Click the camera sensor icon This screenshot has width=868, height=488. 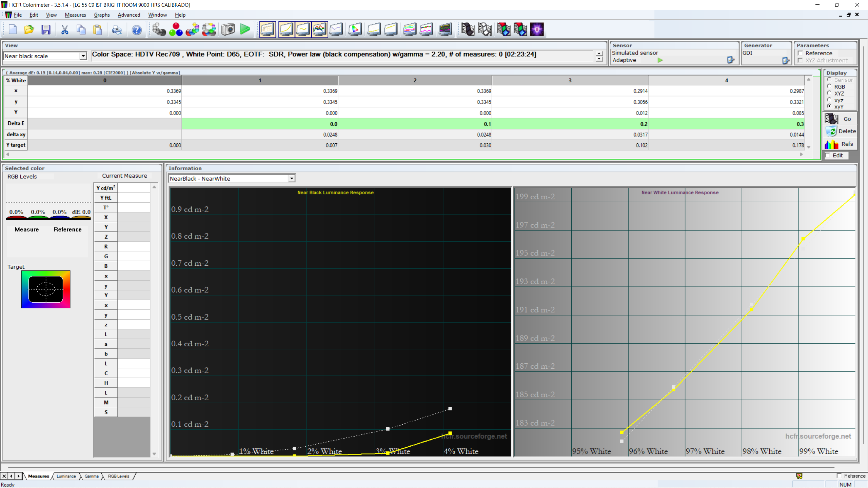pyautogui.click(x=228, y=30)
